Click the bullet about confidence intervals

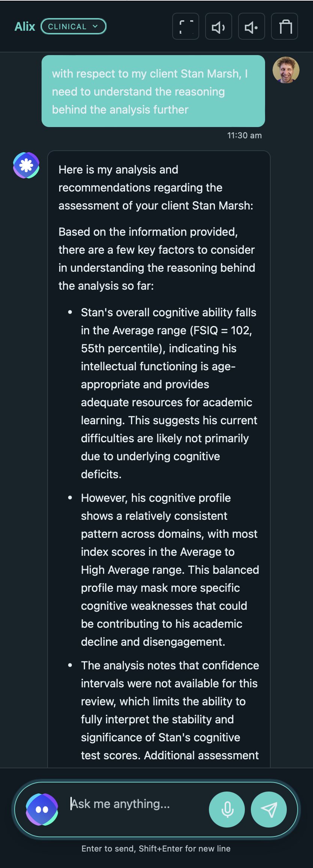point(168,710)
